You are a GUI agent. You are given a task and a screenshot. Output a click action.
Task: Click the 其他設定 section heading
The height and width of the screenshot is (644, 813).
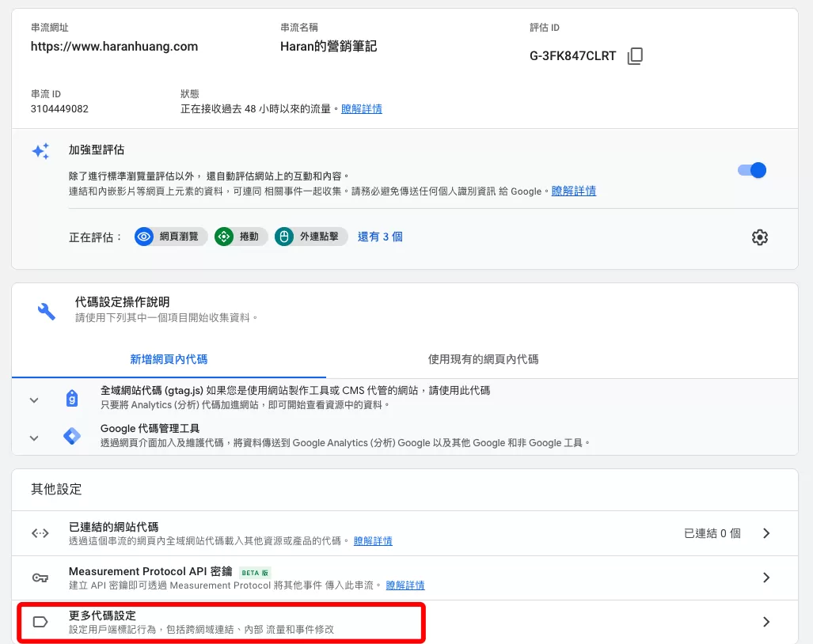(x=56, y=489)
